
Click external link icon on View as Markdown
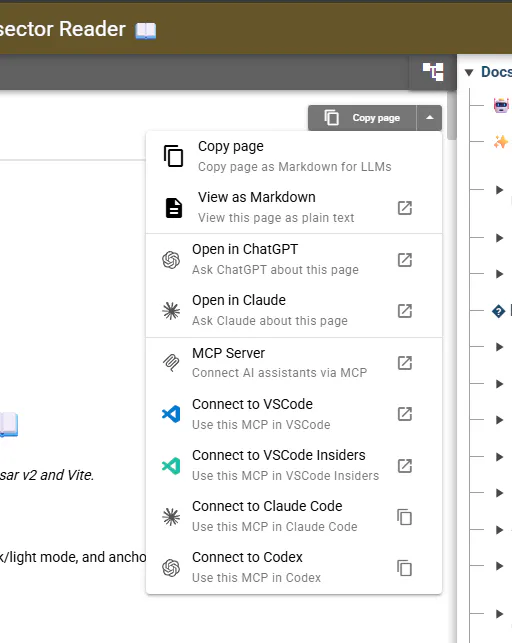tap(405, 208)
